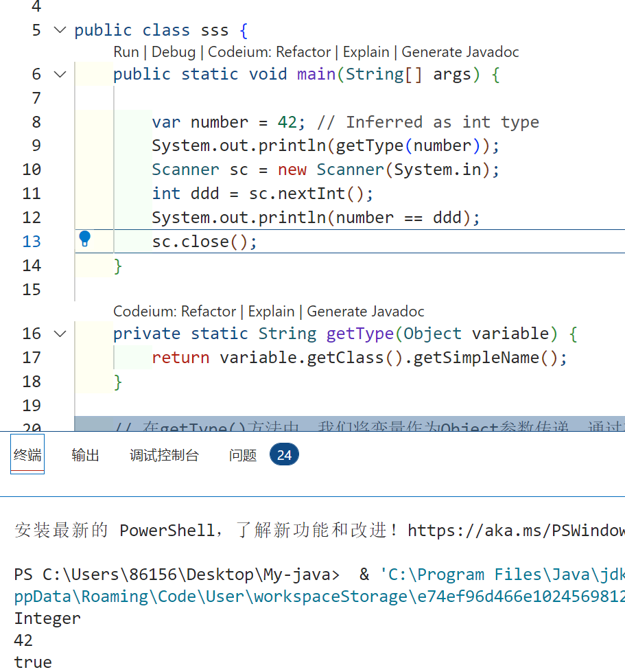Click the '42' line in terminal
Screen dimensions: 625x672
click(23, 640)
